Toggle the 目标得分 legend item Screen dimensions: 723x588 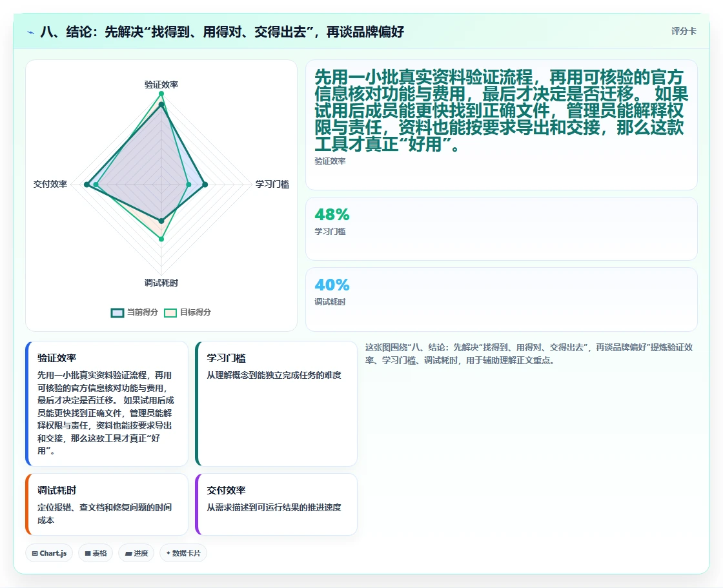coord(188,312)
